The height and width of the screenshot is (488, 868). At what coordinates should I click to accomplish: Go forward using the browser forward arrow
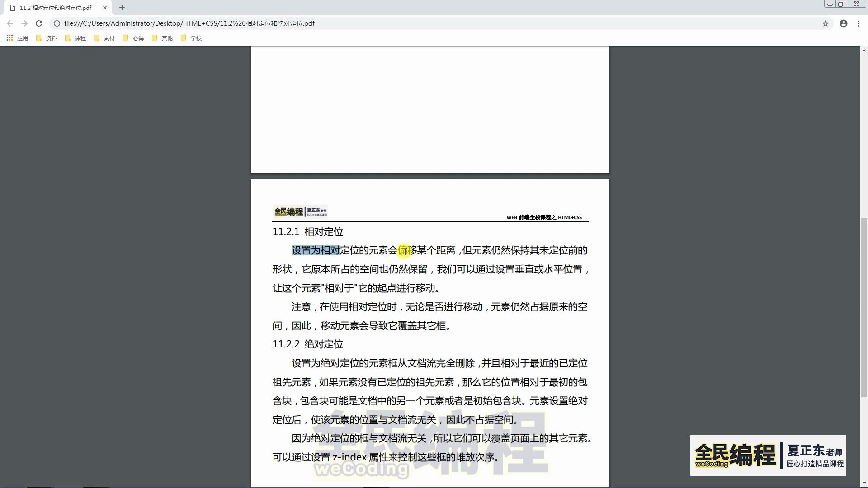[x=24, y=23]
